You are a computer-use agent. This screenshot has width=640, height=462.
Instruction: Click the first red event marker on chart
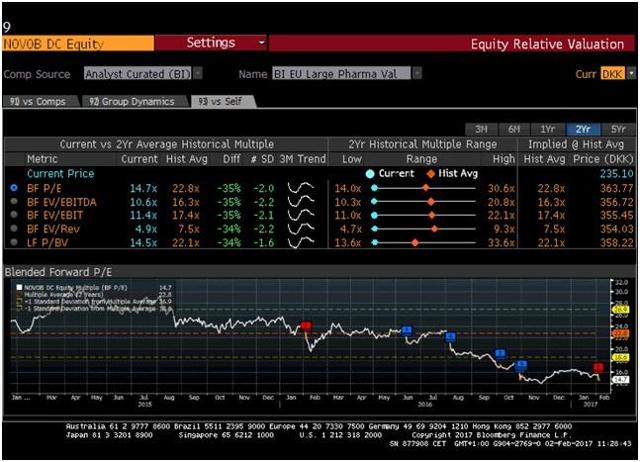306,326
